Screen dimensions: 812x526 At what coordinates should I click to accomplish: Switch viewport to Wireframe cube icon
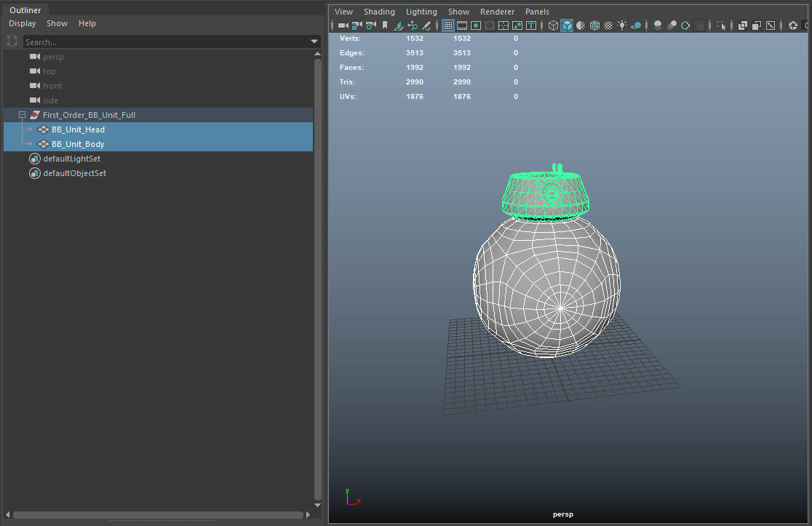point(553,25)
